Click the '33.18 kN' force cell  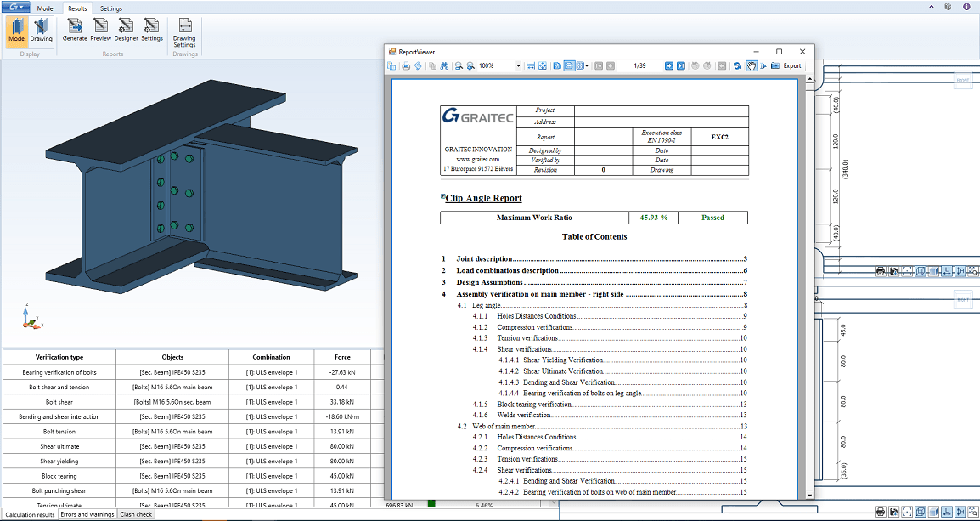tap(342, 401)
